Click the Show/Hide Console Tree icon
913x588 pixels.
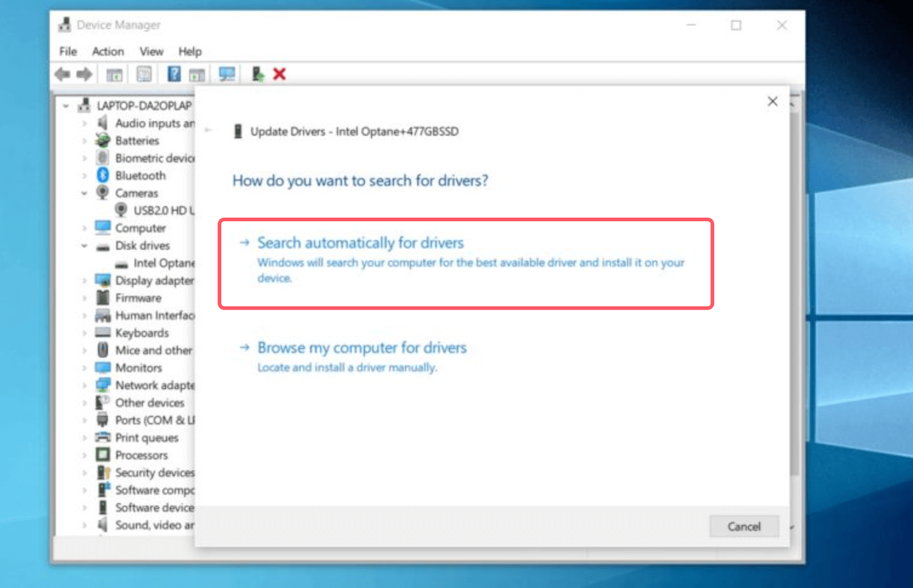pyautogui.click(x=113, y=73)
